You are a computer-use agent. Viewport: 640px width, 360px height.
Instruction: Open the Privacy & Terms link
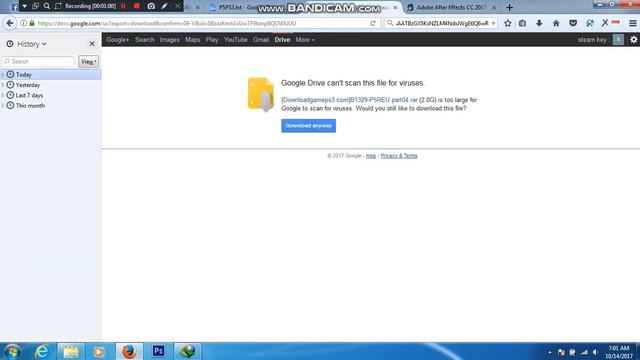(399, 156)
